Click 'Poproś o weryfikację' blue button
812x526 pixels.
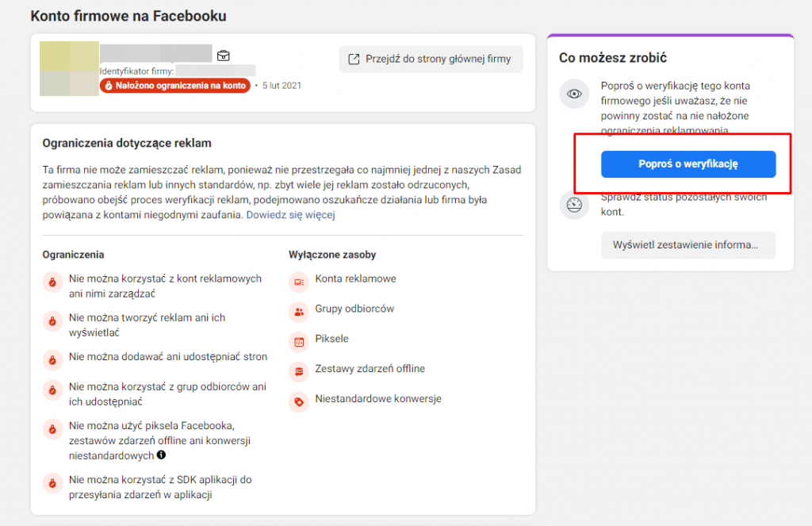688,164
